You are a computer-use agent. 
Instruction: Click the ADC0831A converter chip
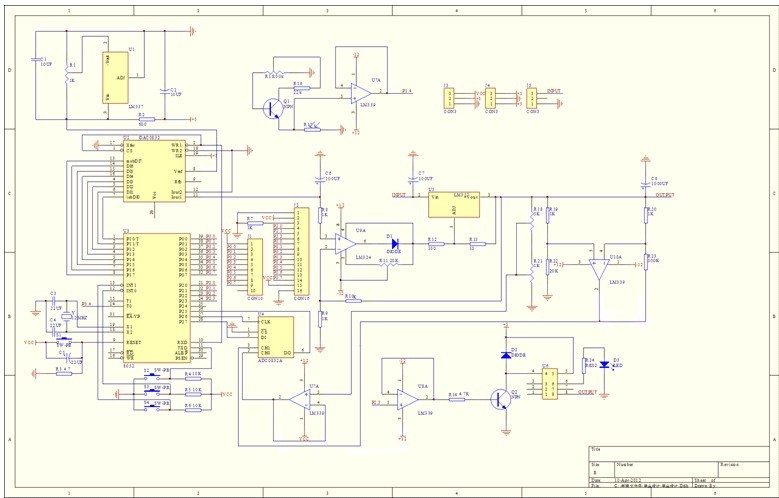pyautogui.click(x=276, y=336)
